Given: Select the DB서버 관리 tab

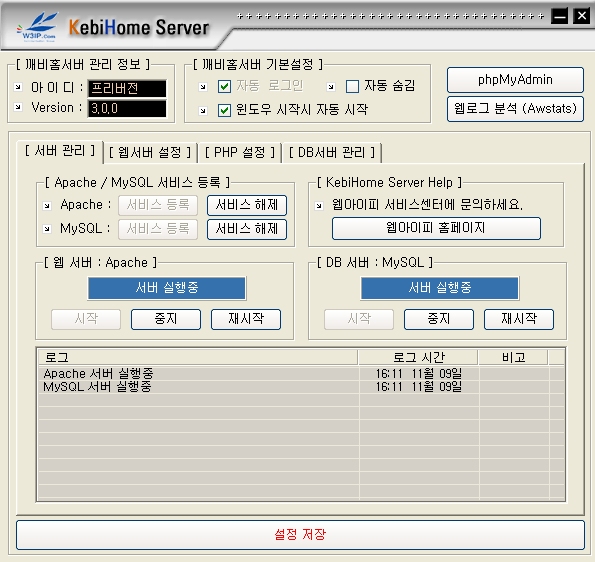Looking at the screenshot, I should pyautogui.click(x=332, y=153).
